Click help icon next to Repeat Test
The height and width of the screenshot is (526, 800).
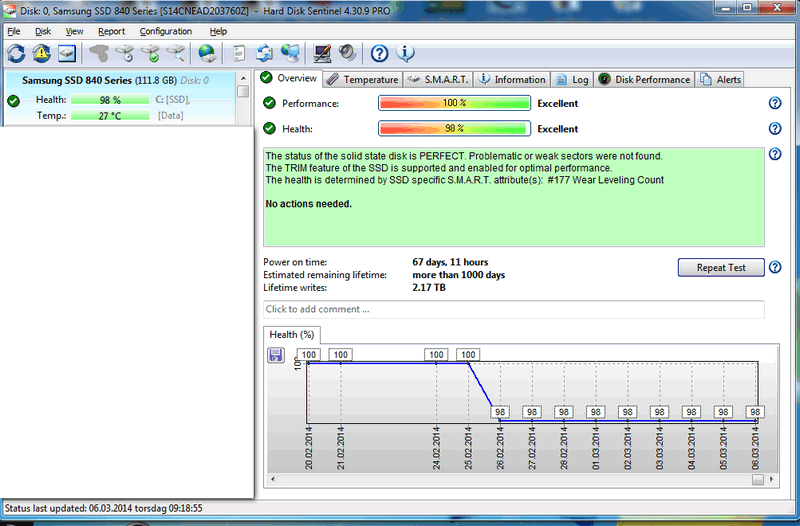[x=774, y=267]
